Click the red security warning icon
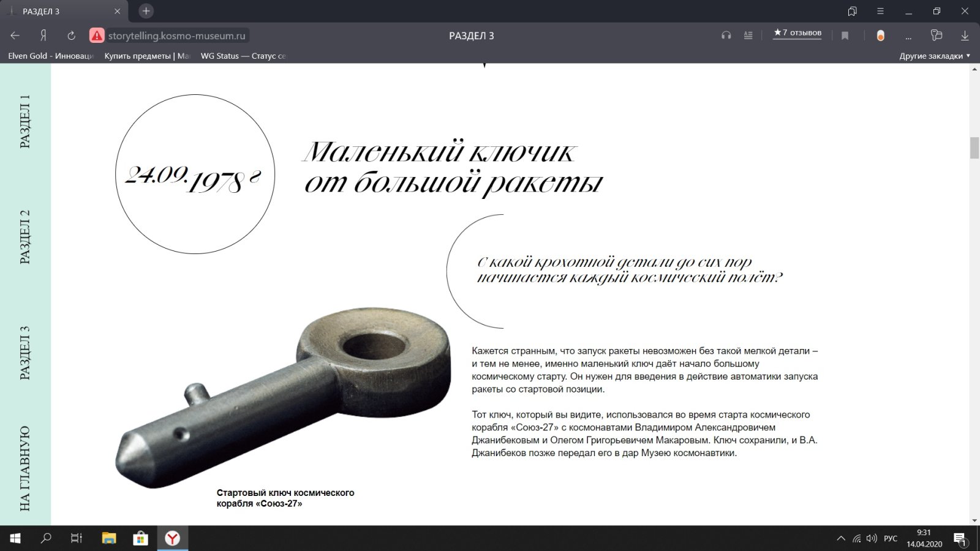Viewport: 980px width, 551px height. [97, 36]
